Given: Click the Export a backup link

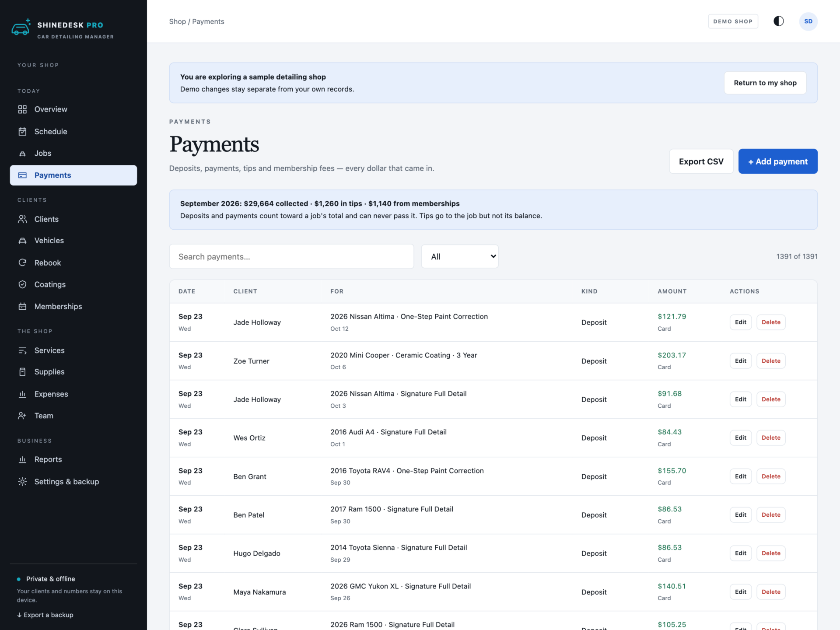Looking at the screenshot, I should [45, 615].
